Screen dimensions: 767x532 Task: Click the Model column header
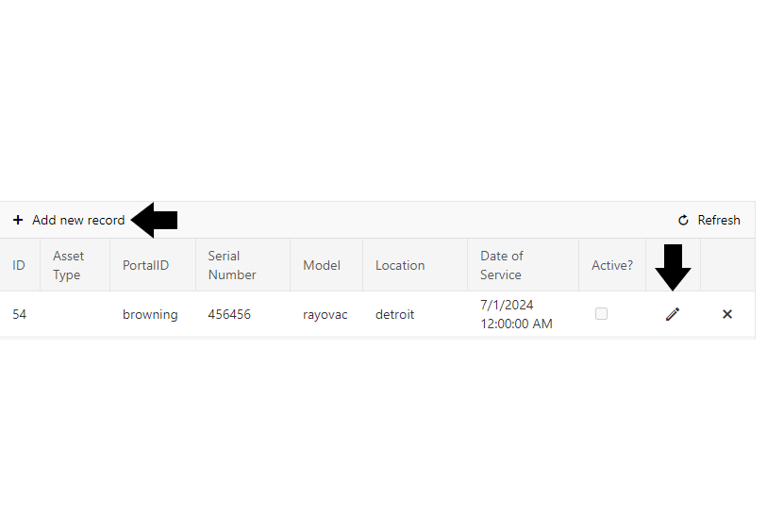(x=322, y=265)
